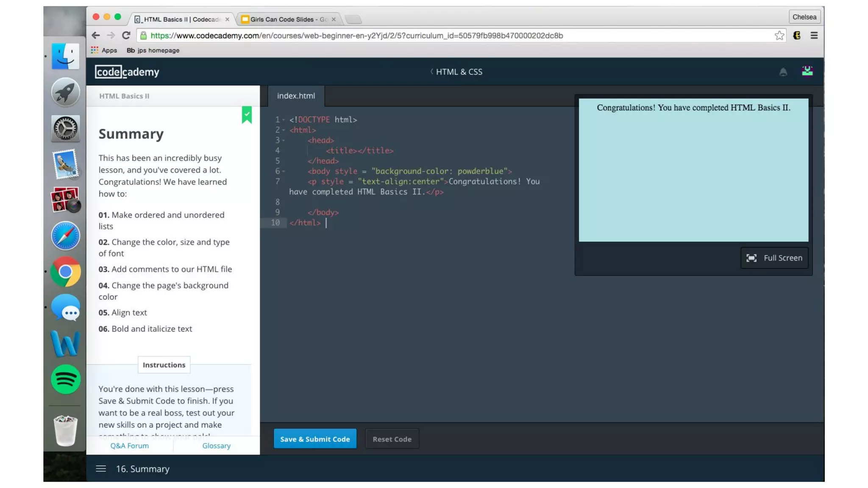Click the Codecademy logo
868x488 pixels.
tap(127, 72)
